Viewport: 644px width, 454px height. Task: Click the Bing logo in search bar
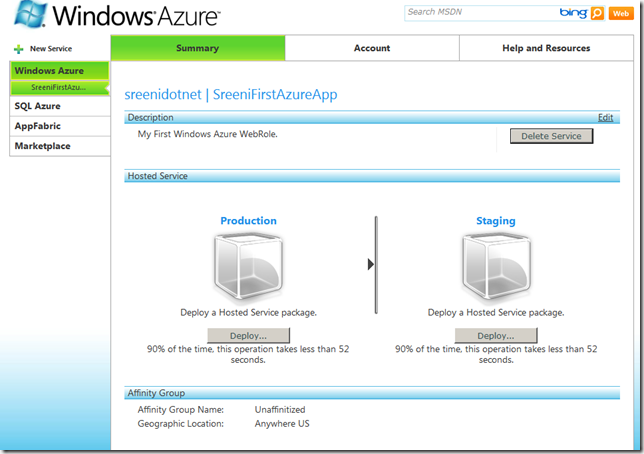573,13
